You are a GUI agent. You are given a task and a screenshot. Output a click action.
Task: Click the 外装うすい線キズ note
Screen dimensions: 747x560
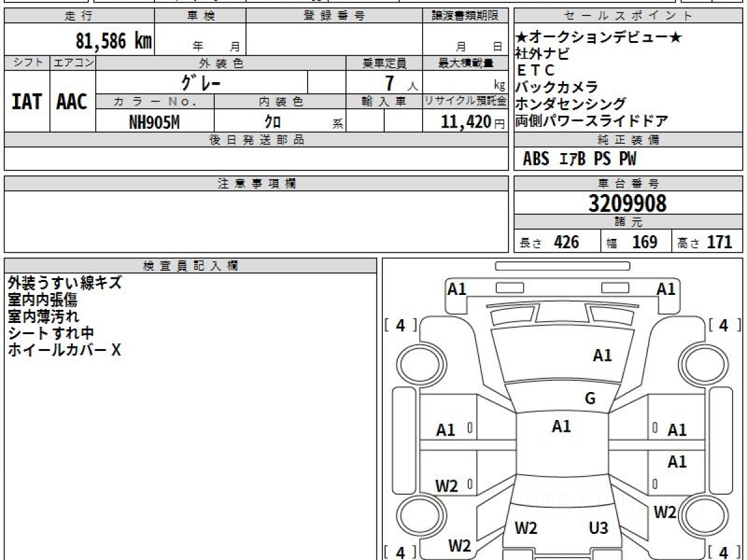coord(65,282)
